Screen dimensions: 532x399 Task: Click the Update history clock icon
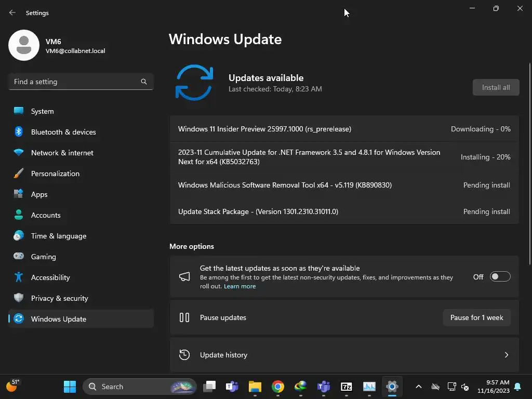click(184, 355)
